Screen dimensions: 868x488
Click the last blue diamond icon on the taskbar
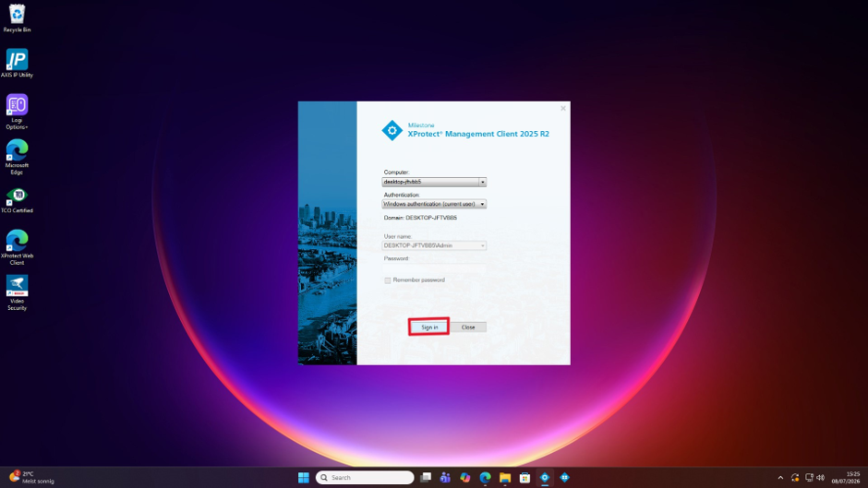click(564, 478)
